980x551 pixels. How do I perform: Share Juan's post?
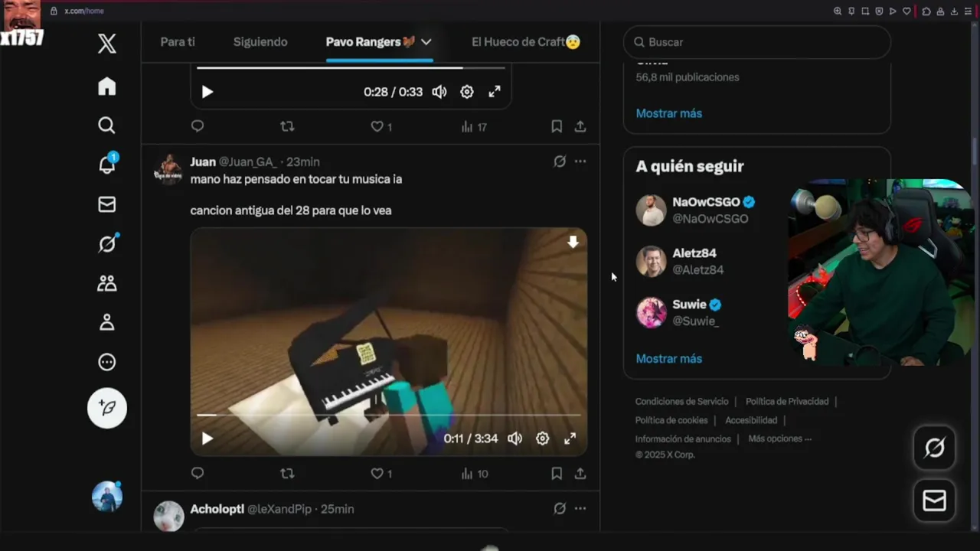click(x=580, y=474)
